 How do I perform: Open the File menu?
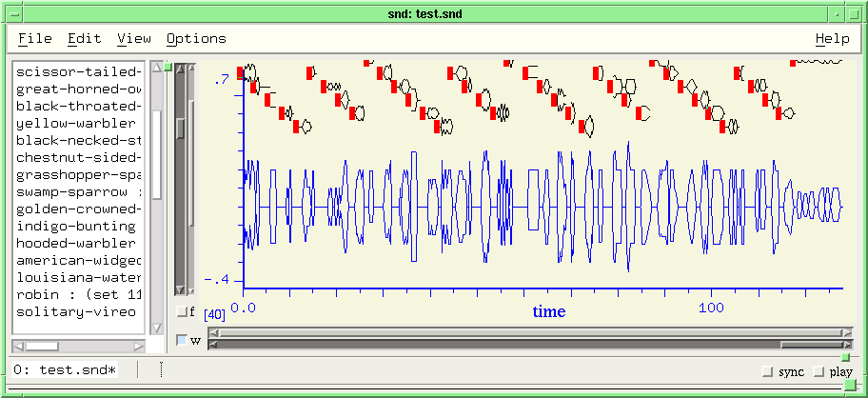tap(35, 39)
